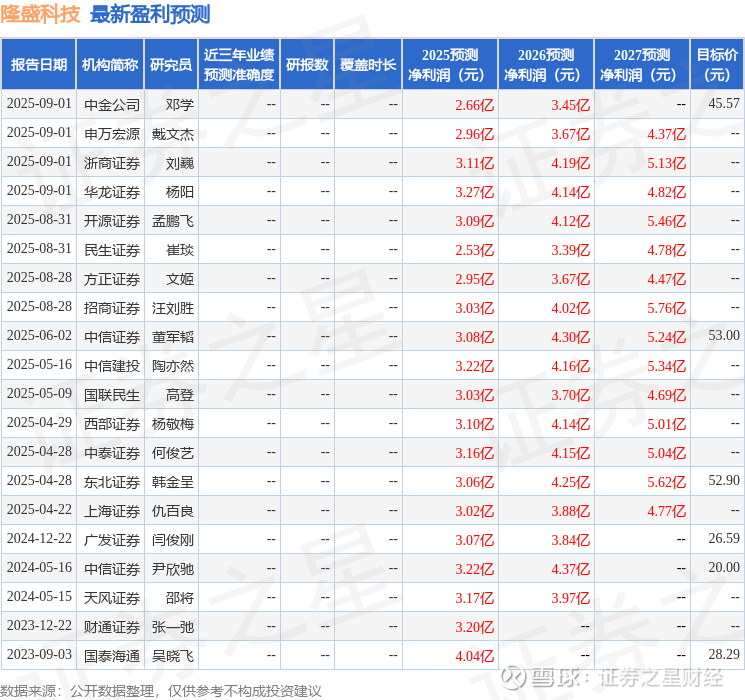Select the 2026预测净利润 column header
Screen dimensions: 745x700
pos(546,65)
